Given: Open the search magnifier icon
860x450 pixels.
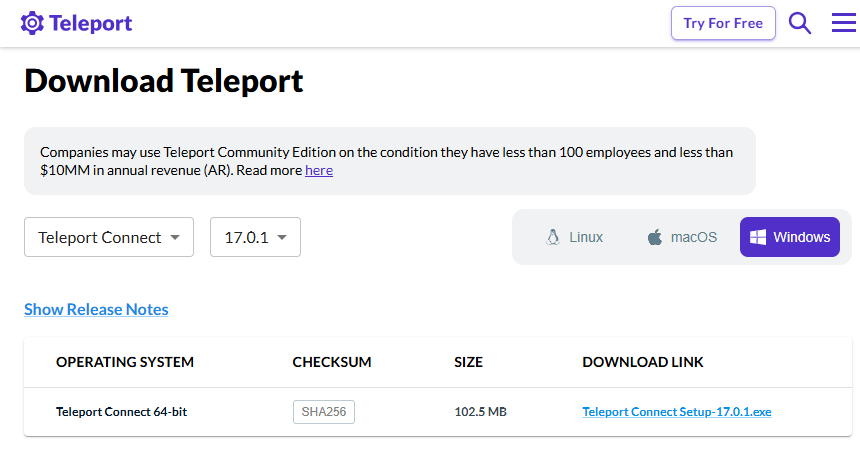Looking at the screenshot, I should click(x=800, y=23).
